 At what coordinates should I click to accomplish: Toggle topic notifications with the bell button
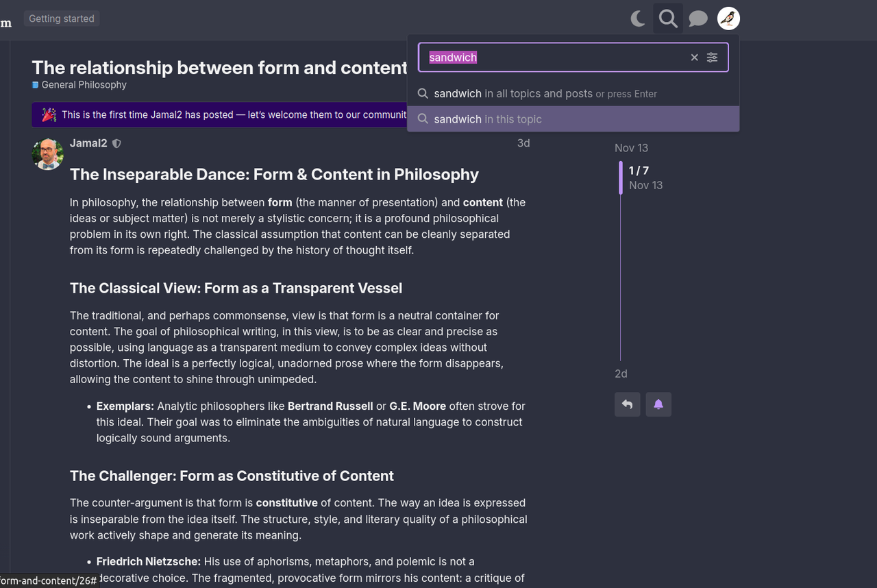pos(658,404)
